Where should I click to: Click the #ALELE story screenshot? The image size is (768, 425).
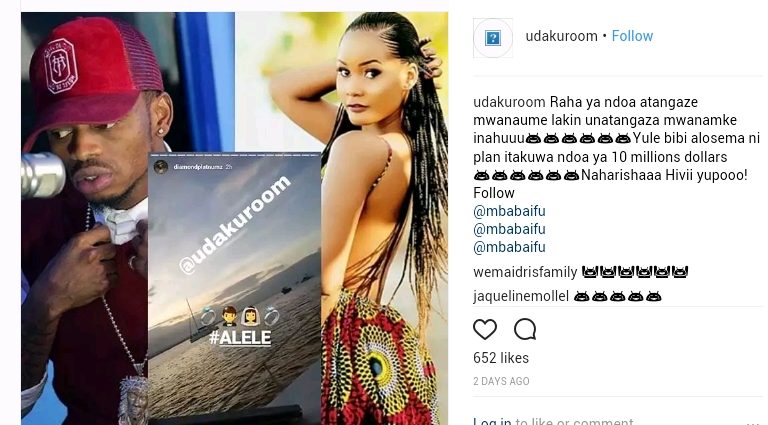click(x=235, y=286)
